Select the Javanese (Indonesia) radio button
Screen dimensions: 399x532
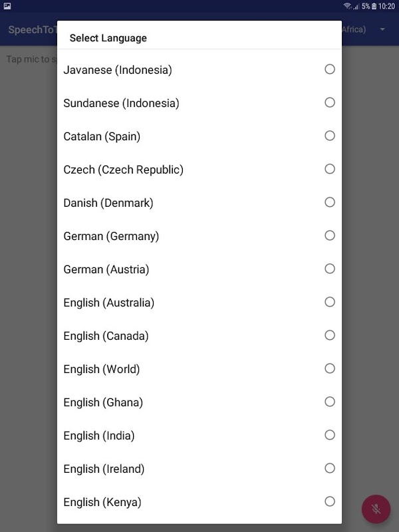pyautogui.click(x=330, y=69)
